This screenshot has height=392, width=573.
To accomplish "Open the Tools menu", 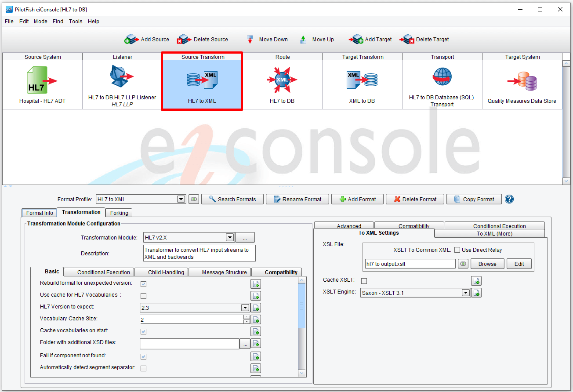I will pyautogui.click(x=76, y=22).
